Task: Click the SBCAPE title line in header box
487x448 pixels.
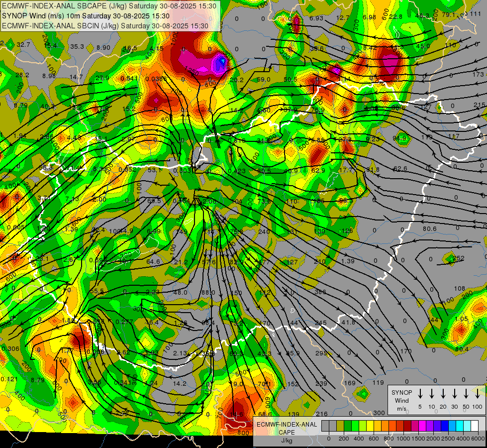Action: click(109, 6)
